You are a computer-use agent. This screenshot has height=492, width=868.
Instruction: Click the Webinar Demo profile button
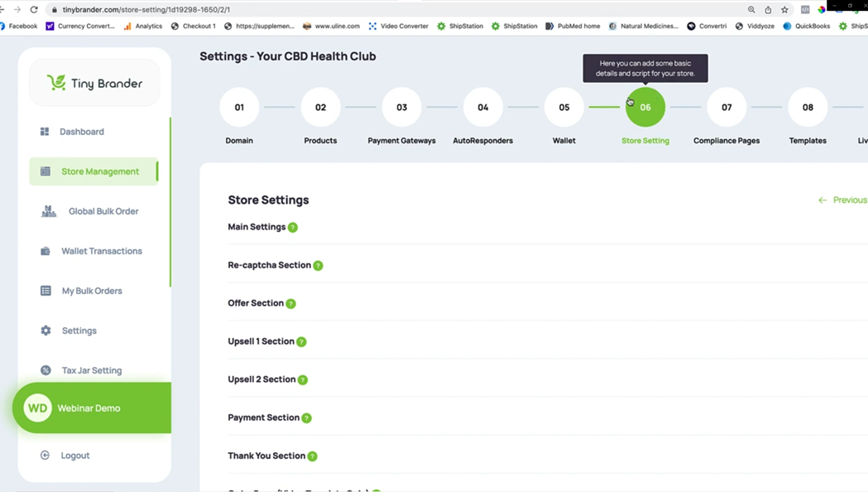point(92,408)
